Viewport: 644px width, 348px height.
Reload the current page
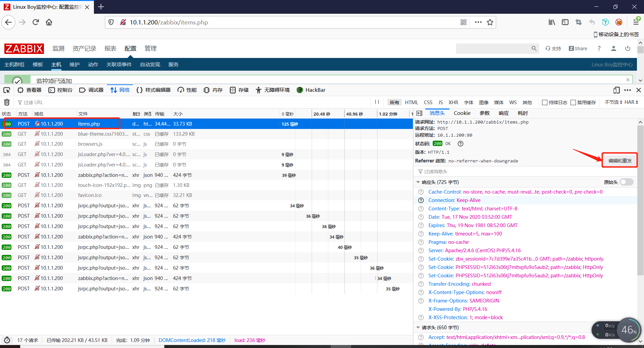(36, 22)
